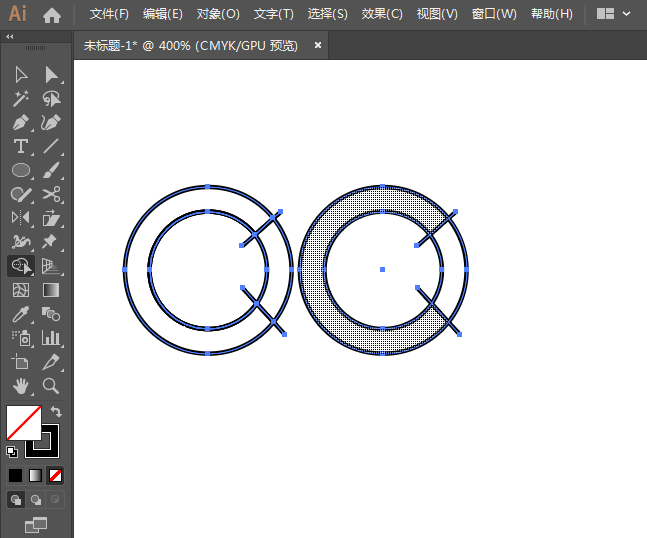This screenshot has width=647, height=538.
Task: Click the shaded ring region of right circle
Action: tap(312, 270)
